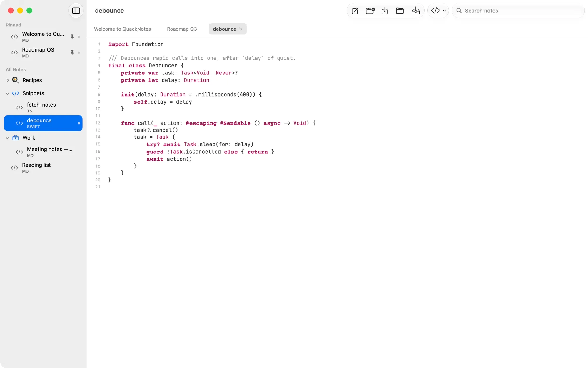Expand the Recipes folder chevron
Screen dimensions: 588x368
pos(8,80)
